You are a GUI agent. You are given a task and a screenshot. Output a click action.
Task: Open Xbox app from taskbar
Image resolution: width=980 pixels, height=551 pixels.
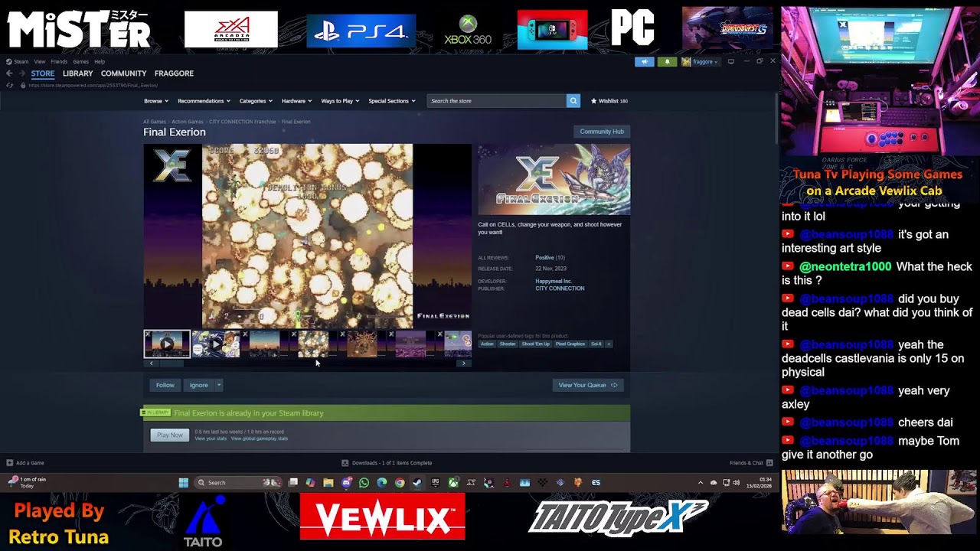pos(453,483)
